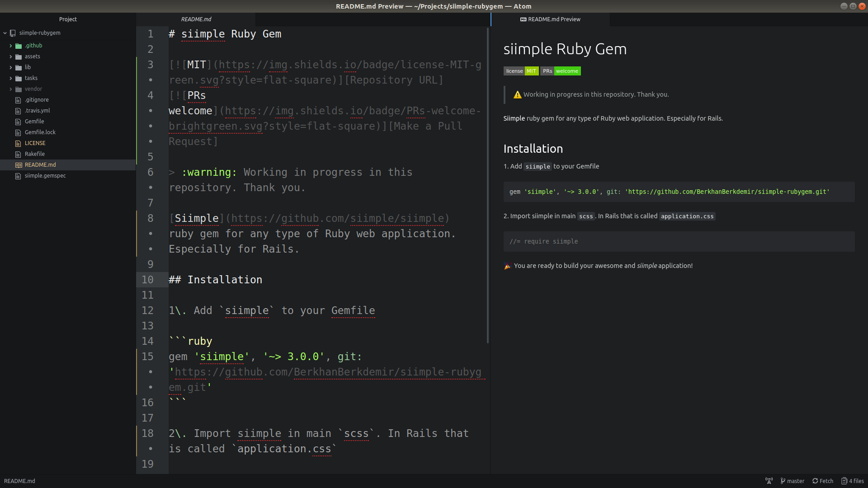Click README.md path in status bar

click(x=19, y=481)
